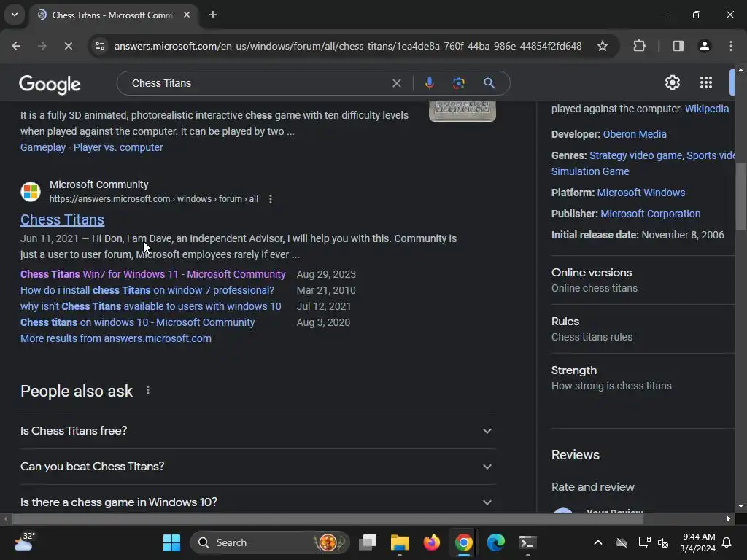
Task: Open People also ask options menu
Action: click(x=148, y=391)
